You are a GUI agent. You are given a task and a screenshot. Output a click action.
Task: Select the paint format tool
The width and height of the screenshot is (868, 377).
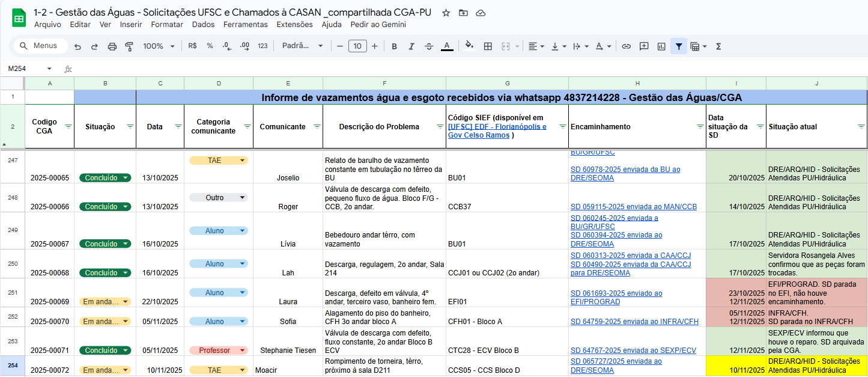click(129, 46)
